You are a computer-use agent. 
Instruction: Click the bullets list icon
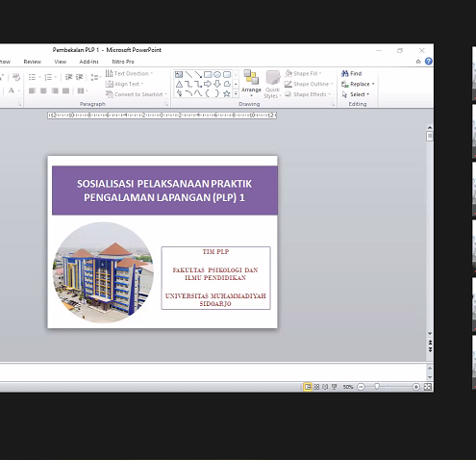(x=32, y=77)
